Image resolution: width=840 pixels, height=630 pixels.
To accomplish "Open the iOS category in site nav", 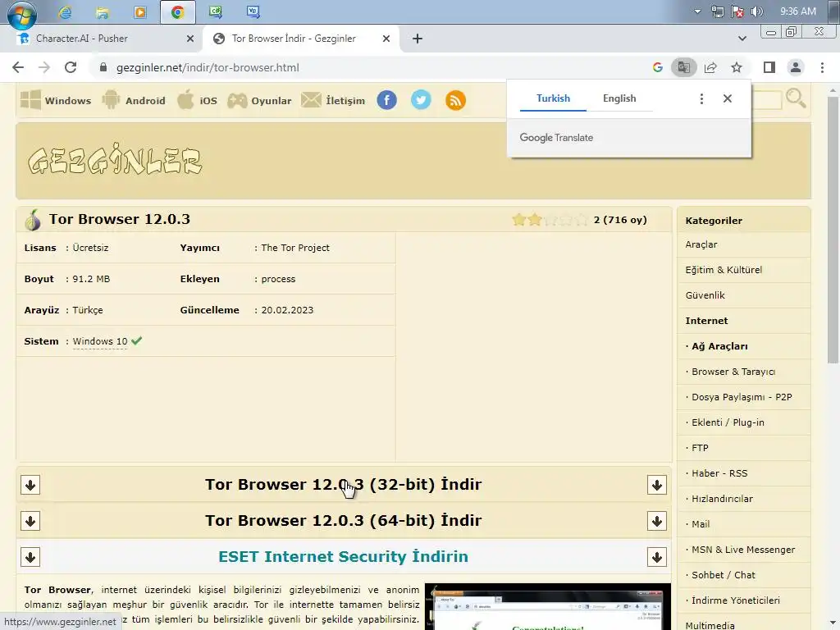I will (197, 100).
